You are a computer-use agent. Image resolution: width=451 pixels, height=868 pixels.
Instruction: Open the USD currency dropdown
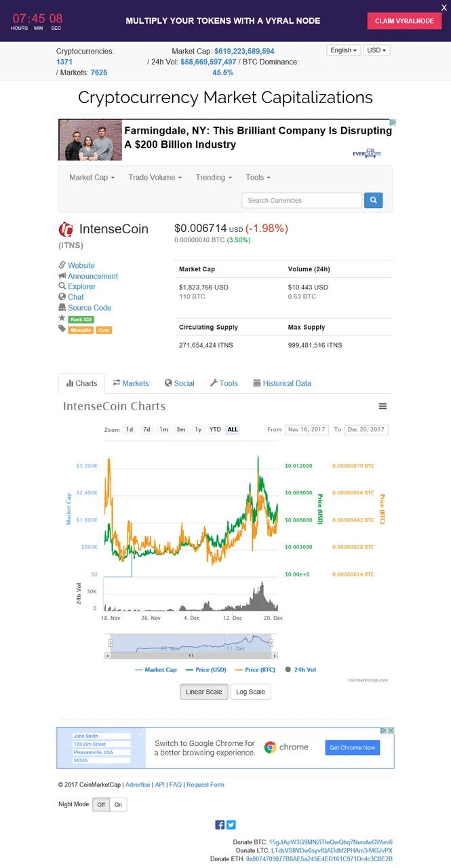[376, 50]
